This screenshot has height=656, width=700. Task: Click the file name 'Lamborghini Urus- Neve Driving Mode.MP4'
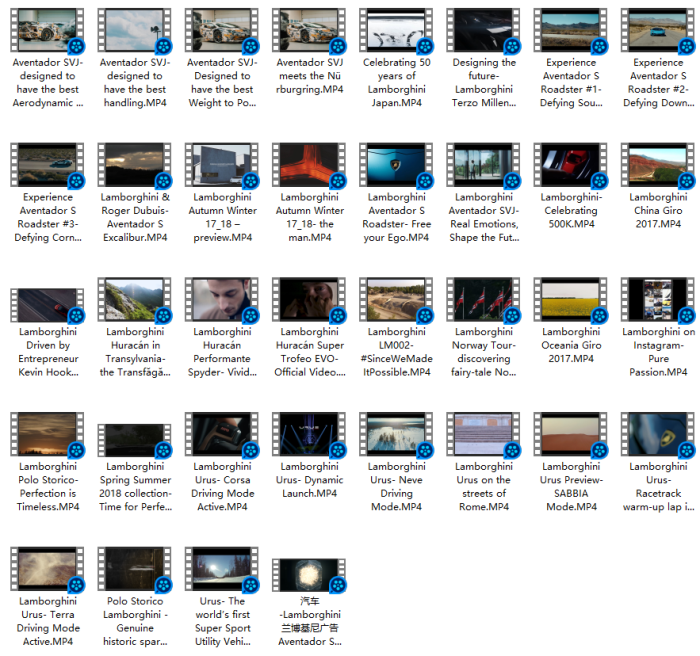[x=396, y=486]
